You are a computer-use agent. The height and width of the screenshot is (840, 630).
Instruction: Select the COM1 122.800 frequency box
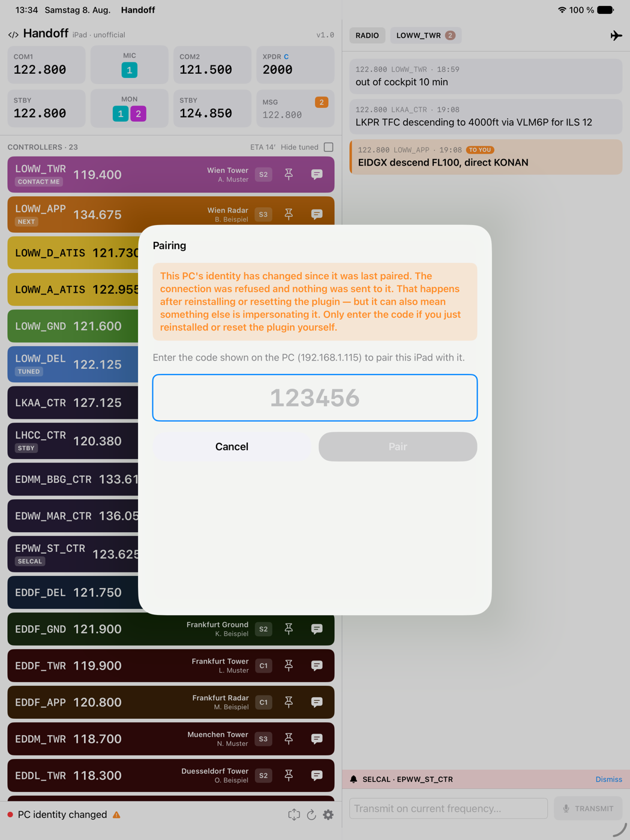pos(46,64)
